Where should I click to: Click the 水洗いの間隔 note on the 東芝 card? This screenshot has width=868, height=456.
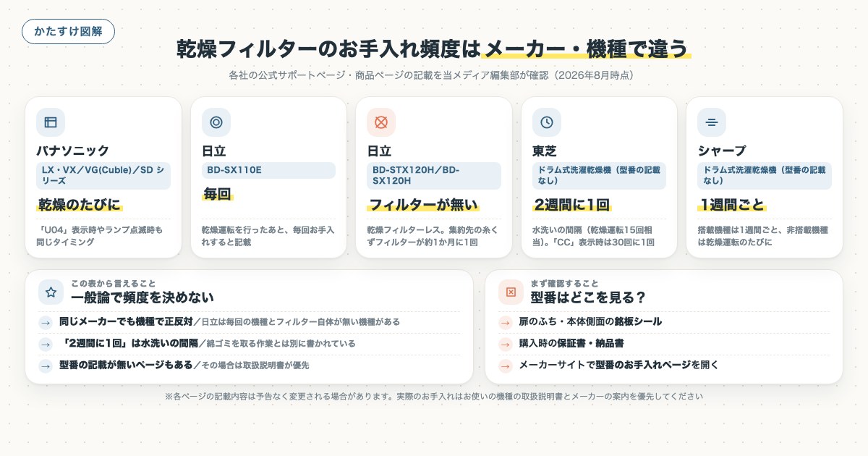point(594,236)
